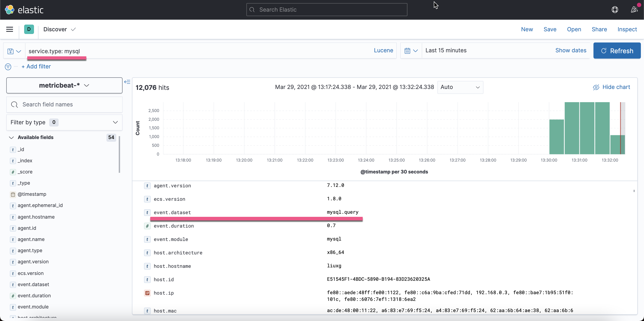Open the hamburger navigation menu
The image size is (644, 321).
pos(9,29)
